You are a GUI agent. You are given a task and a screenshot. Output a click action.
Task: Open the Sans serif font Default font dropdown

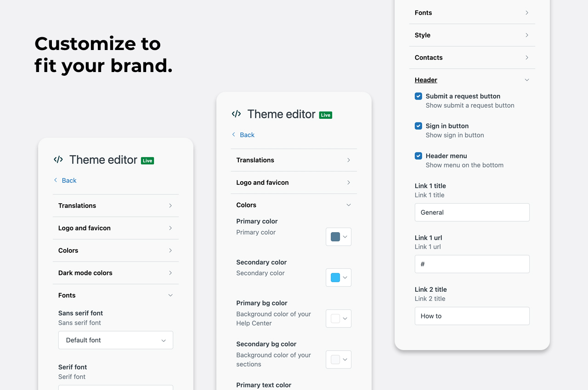pos(116,340)
